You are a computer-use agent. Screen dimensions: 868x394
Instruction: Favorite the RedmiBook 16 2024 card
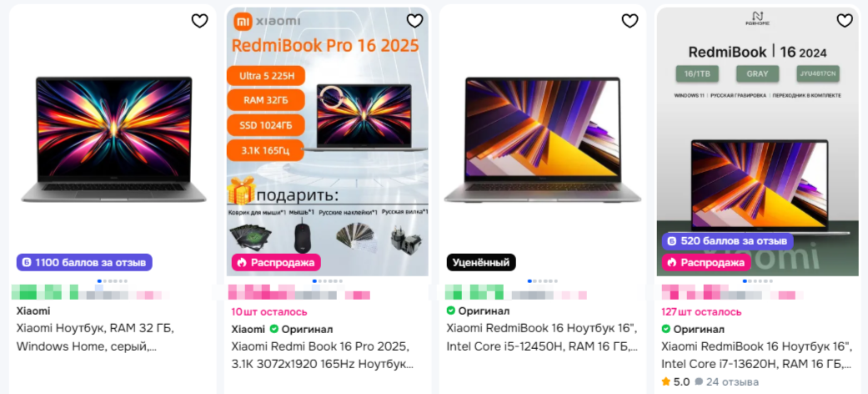(x=845, y=21)
